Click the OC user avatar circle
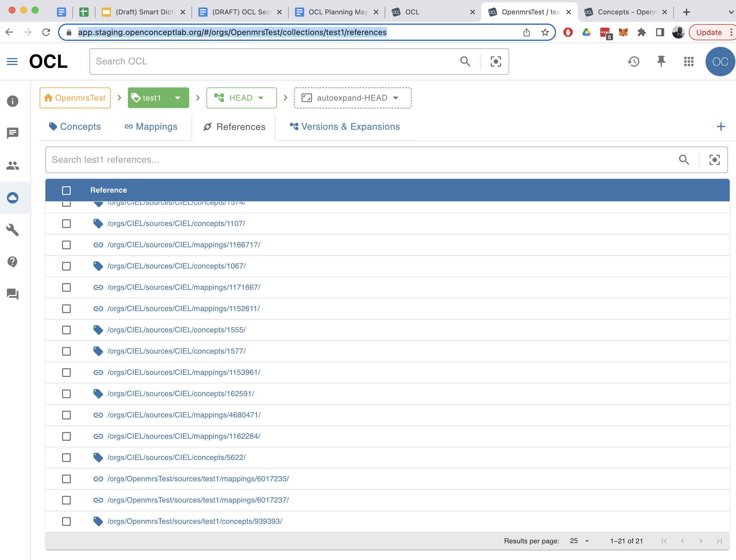This screenshot has width=736, height=560. pos(720,61)
